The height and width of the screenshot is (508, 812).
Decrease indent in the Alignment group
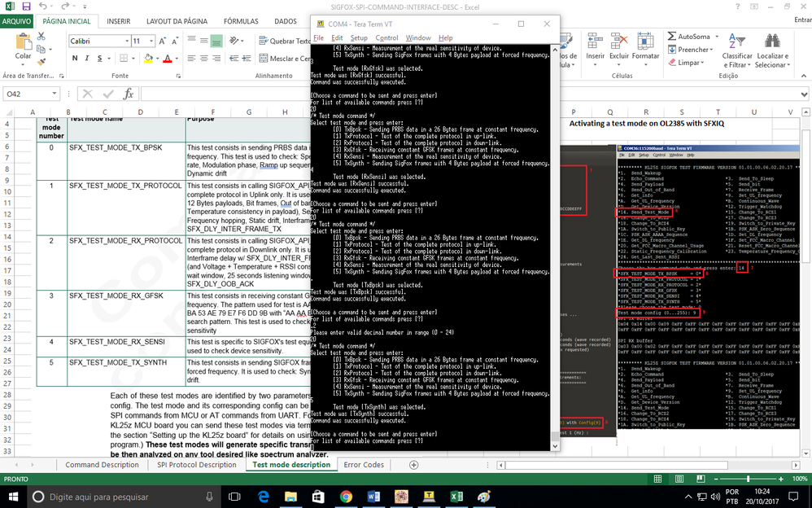(x=234, y=58)
